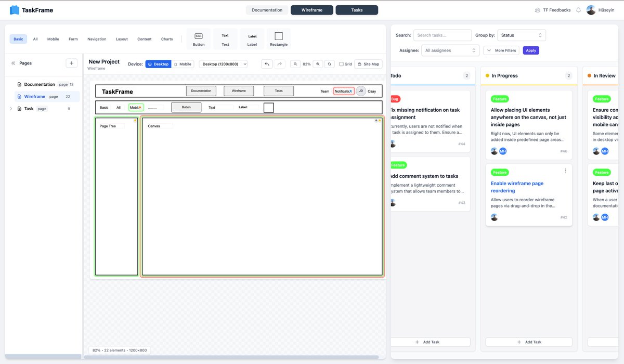Image resolution: width=624 pixels, height=364 pixels.
Task: Enable the Grid checkbox
Action: click(342, 64)
